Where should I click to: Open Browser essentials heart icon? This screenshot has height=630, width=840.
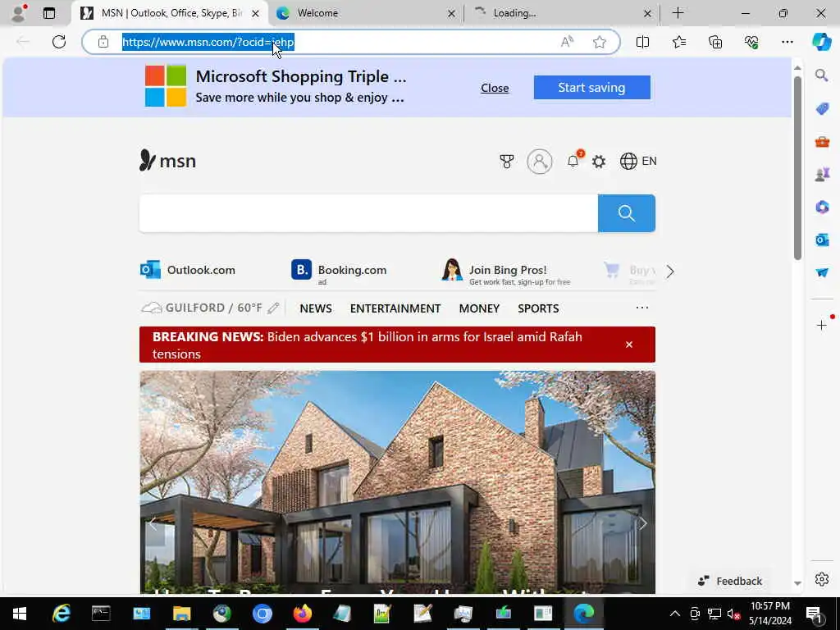[751, 42]
